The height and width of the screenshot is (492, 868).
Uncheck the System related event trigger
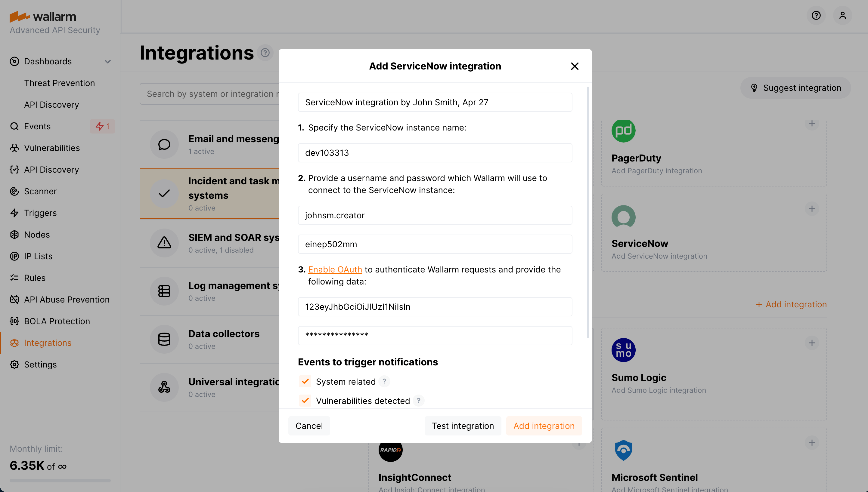[x=305, y=381]
